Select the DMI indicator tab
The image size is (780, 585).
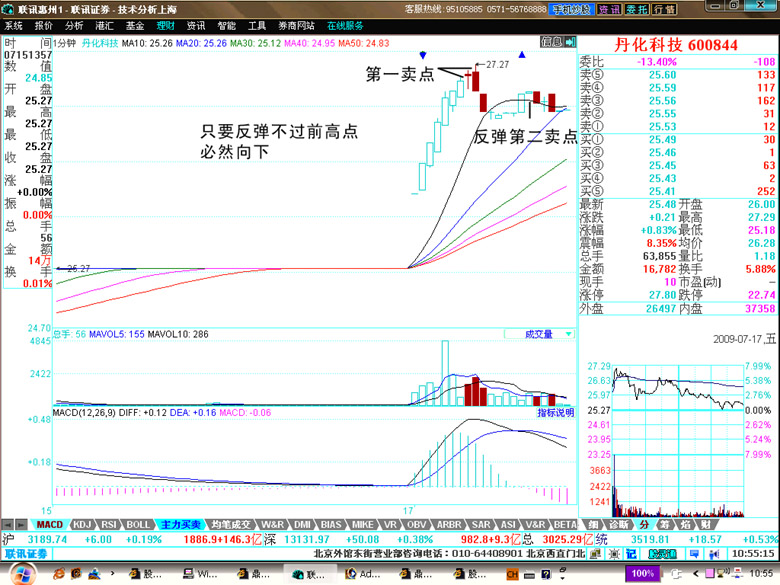pos(302,524)
